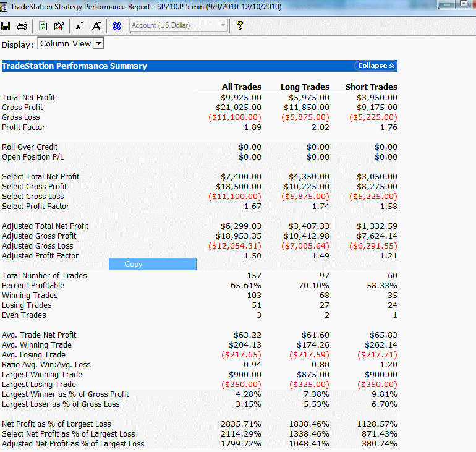Refresh the report with the green arrows icon
The height and width of the screenshot is (452, 476).
click(43, 26)
